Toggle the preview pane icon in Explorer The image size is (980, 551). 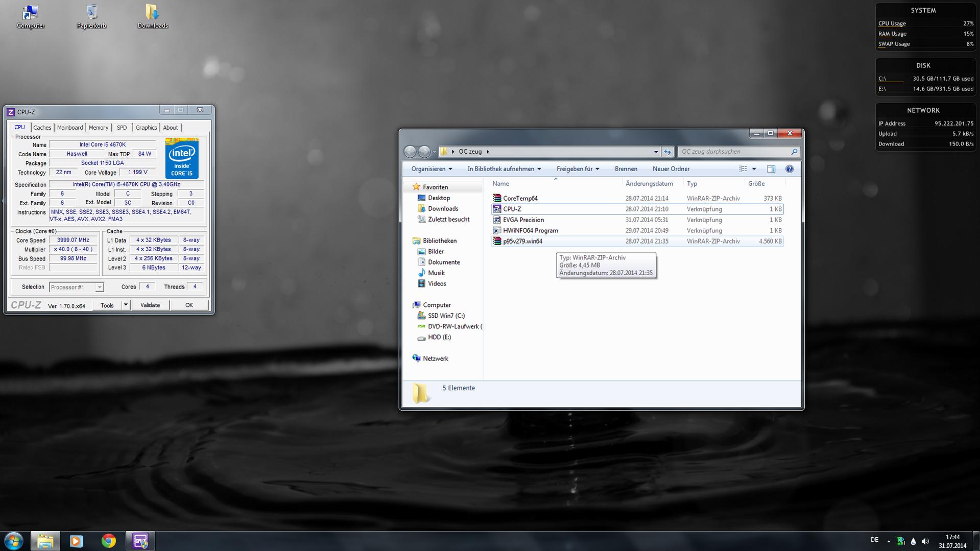coord(771,169)
